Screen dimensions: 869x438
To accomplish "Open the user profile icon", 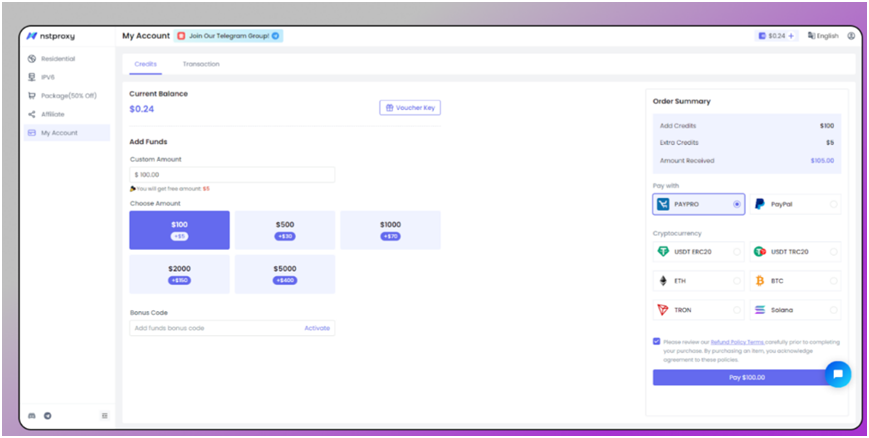I will (x=851, y=36).
